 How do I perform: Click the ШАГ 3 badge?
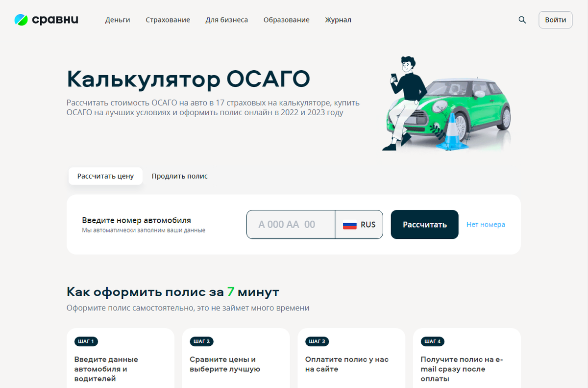point(317,341)
